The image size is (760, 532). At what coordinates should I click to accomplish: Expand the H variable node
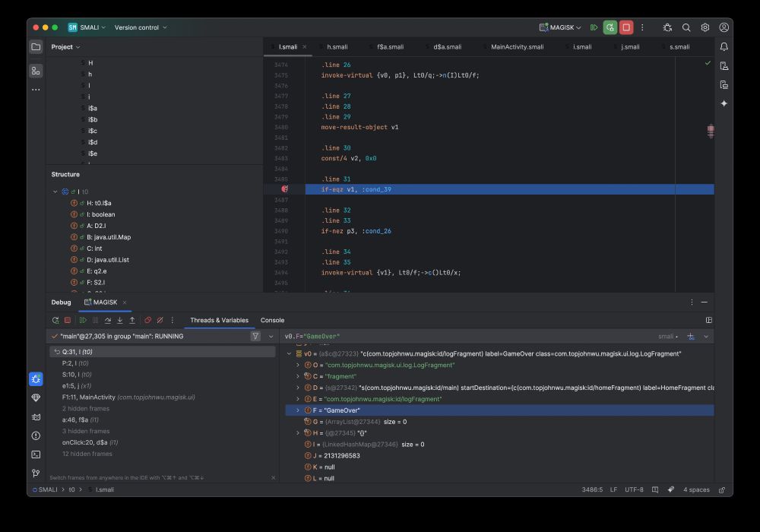pyautogui.click(x=298, y=433)
